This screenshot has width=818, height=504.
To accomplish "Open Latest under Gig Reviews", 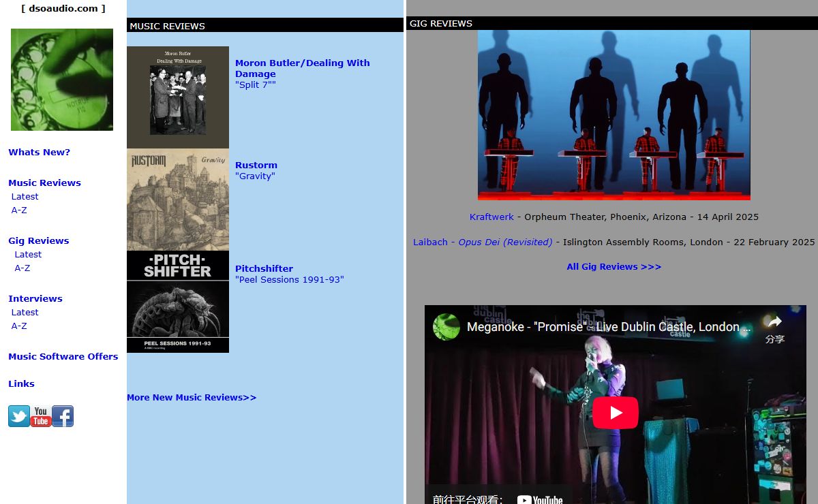I will coord(28,254).
